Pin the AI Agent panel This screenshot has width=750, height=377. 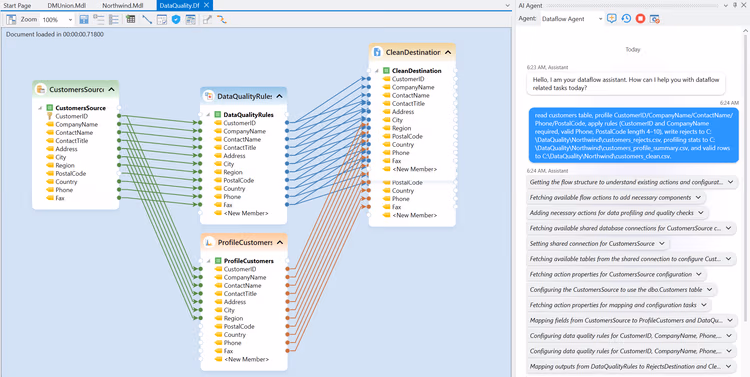735,5
